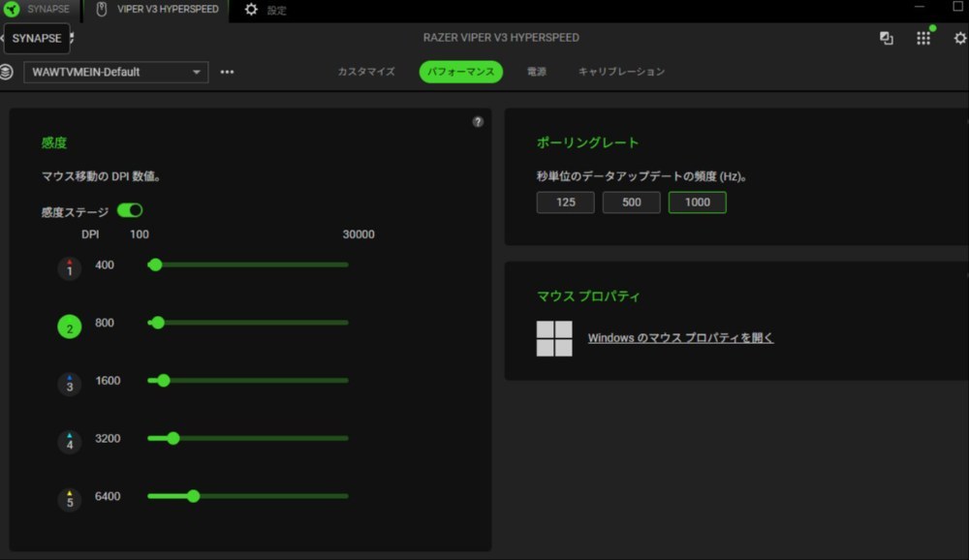969x560 pixels.
Task: Click the 6400 DPI value field
Action: pyautogui.click(x=108, y=496)
